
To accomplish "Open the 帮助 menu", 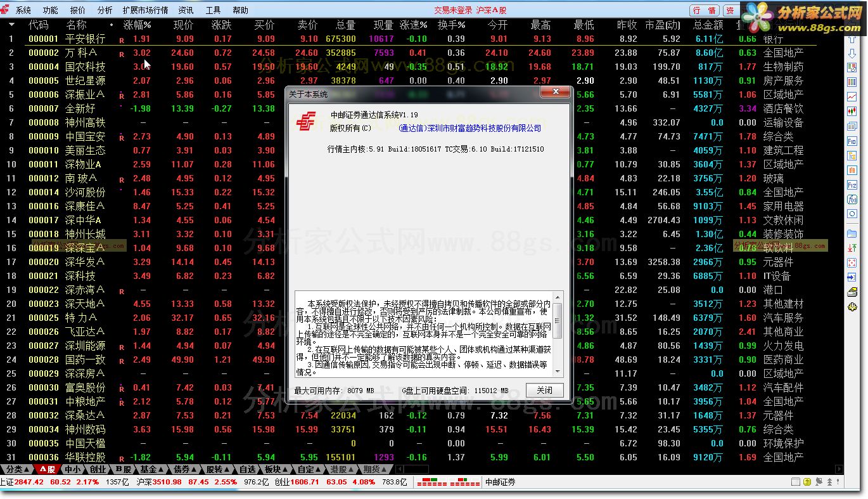I will (241, 10).
